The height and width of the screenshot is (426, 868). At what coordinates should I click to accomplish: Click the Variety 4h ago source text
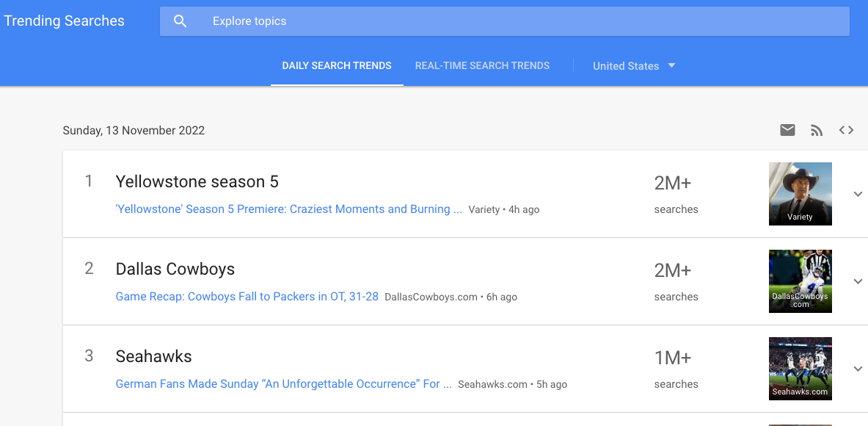point(504,210)
